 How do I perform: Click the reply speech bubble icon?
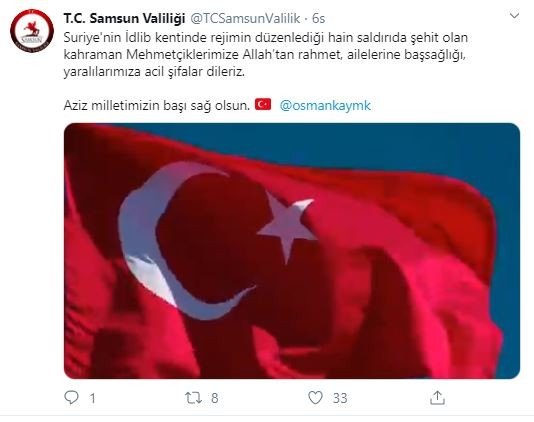(72, 397)
